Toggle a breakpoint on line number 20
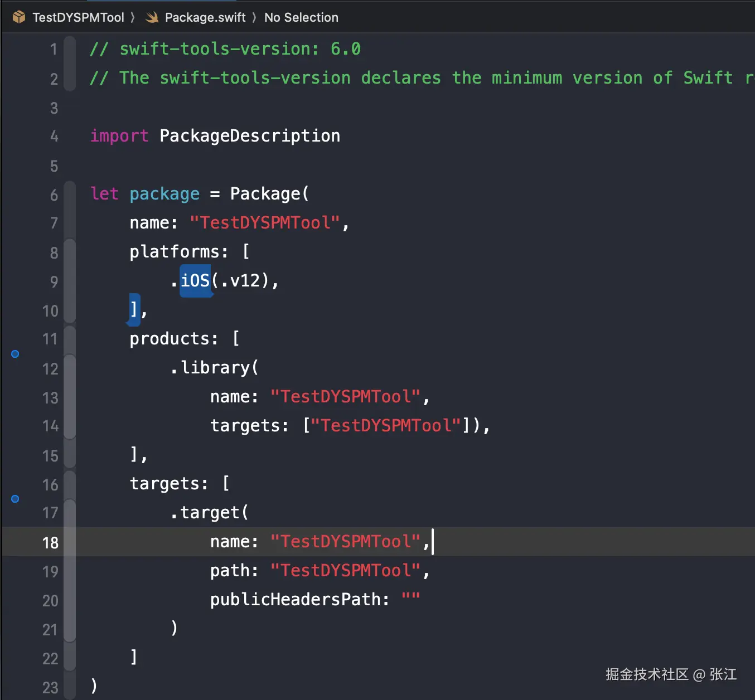Screen dimensions: 755x700 [50, 600]
